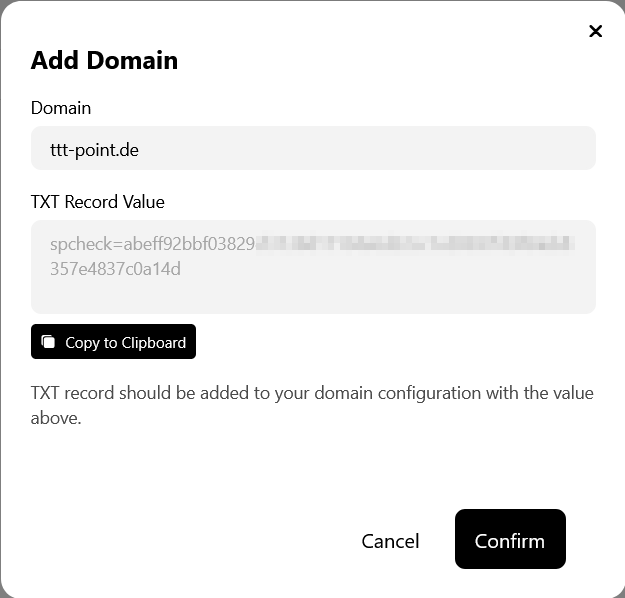Click the "TXT Record Value" label
The width and height of the screenshot is (625, 598).
coord(98,202)
